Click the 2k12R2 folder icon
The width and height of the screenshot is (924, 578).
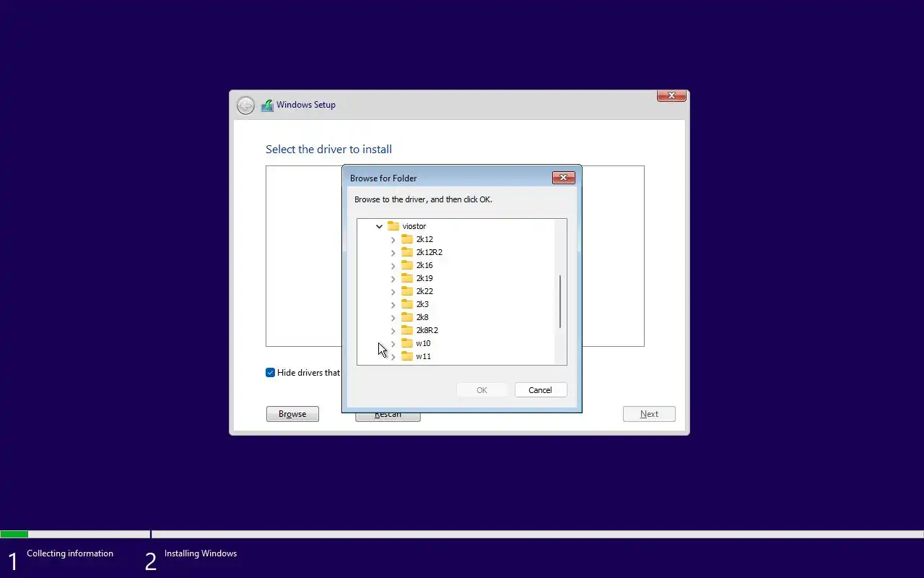click(407, 252)
